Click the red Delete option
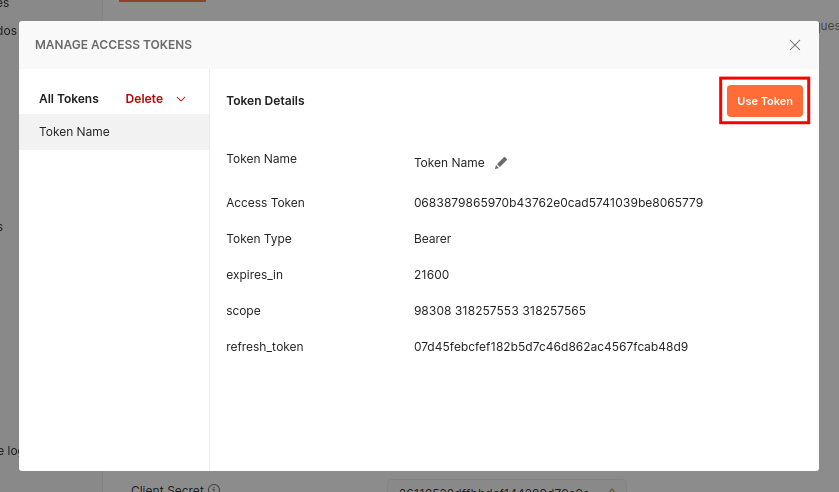 tap(144, 99)
